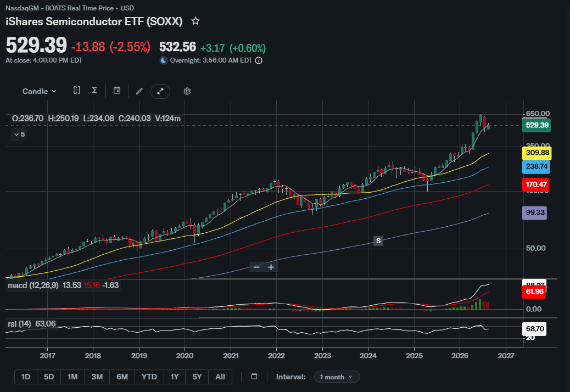This screenshot has height=392, width=570.
Task: Select the 1Y range tab
Action: [x=175, y=377]
